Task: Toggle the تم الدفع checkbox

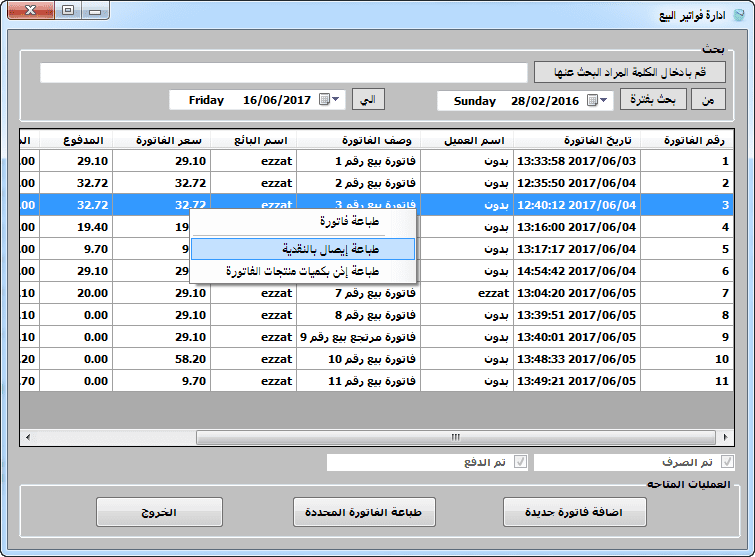Action: [x=518, y=462]
